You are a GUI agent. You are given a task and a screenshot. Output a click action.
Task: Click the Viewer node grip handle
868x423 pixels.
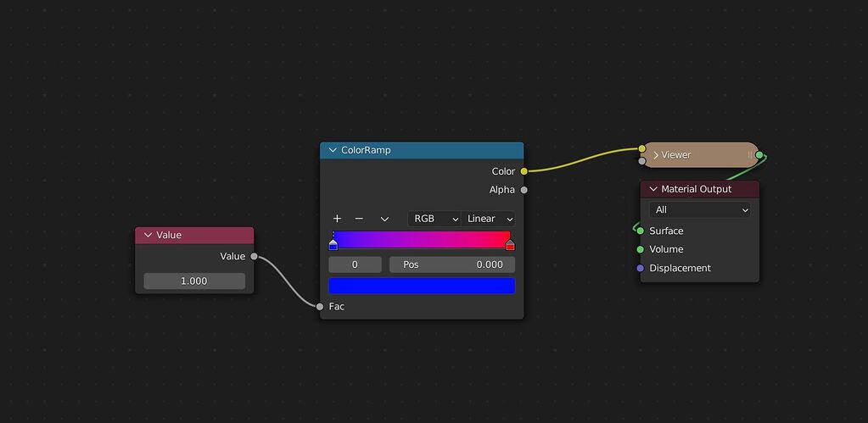(750, 155)
